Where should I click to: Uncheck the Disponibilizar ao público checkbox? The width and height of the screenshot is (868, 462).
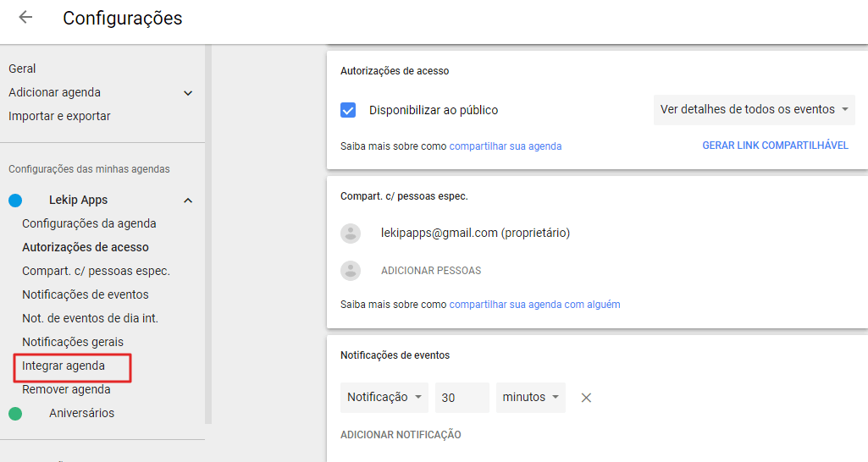(348, 110)
